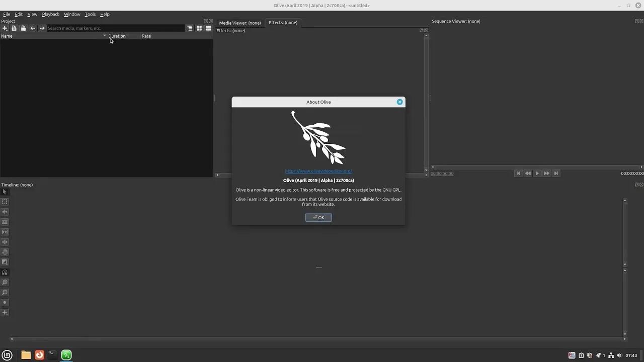Switch to the Media Viewer tab
The width and height of the screenshot is (644, 362).
[240, 23]
